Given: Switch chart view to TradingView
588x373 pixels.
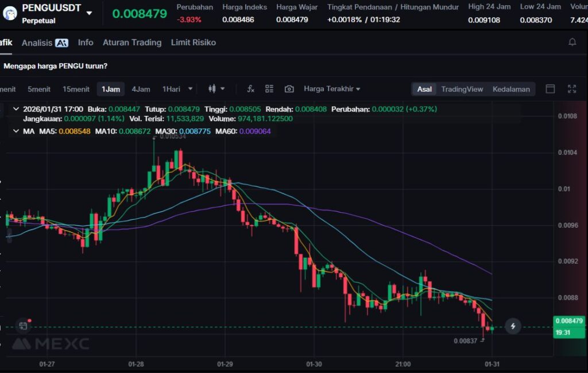Looking at the screenshot, I should click(x=462, y=89).
